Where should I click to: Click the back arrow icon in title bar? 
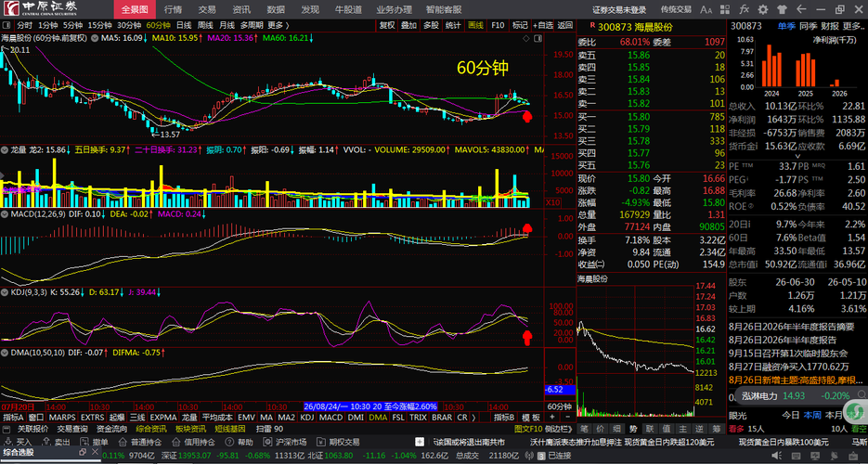tap(801, 9)
